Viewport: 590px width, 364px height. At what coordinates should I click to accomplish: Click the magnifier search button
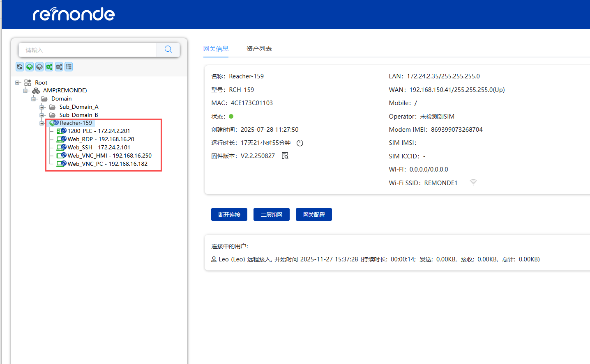168,50
